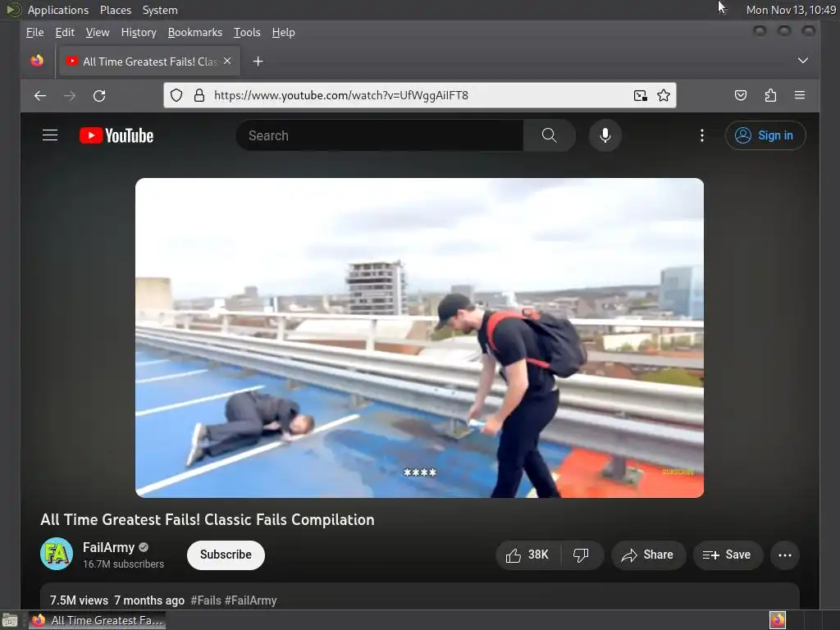Click the show desktop icon in taskbar
The height and width of the screenshot is (630, 840).
10,620
